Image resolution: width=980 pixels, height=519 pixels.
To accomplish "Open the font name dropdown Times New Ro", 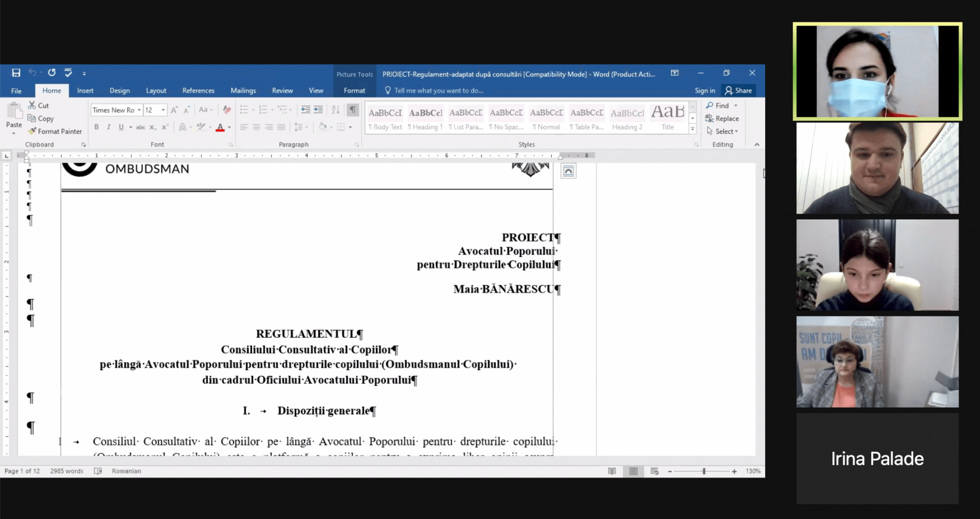I will tap(116, 110).
